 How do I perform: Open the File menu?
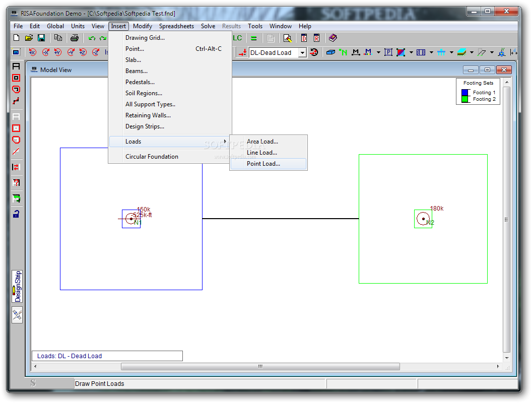18,26
